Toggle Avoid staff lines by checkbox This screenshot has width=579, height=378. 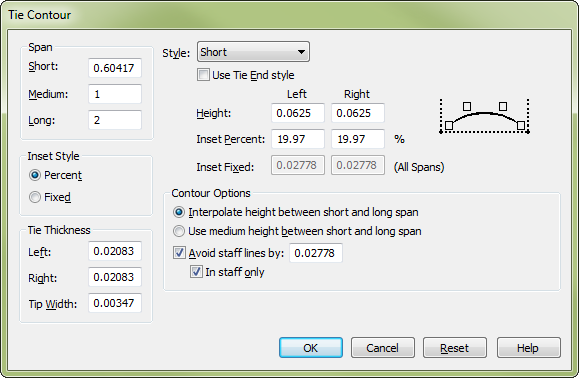coord(179,253)
